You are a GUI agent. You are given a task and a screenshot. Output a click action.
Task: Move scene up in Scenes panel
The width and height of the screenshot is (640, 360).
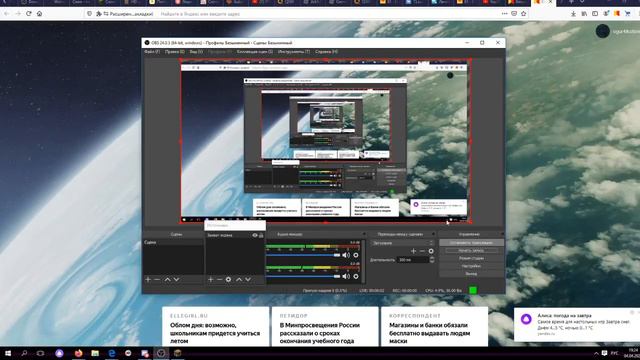[167, 280]
